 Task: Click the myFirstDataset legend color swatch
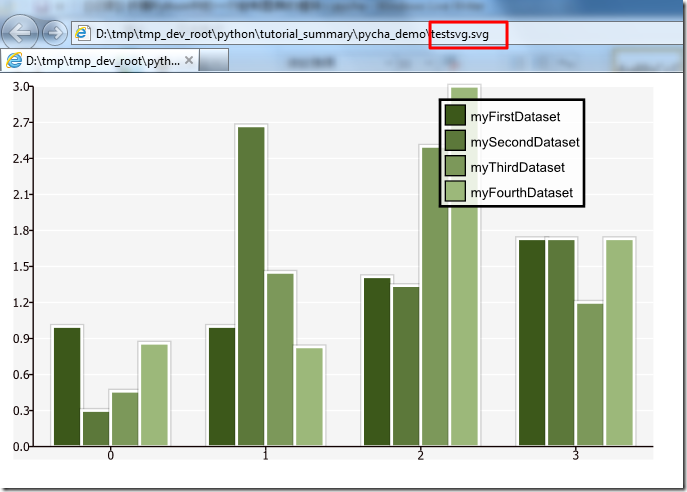(455, 115)
